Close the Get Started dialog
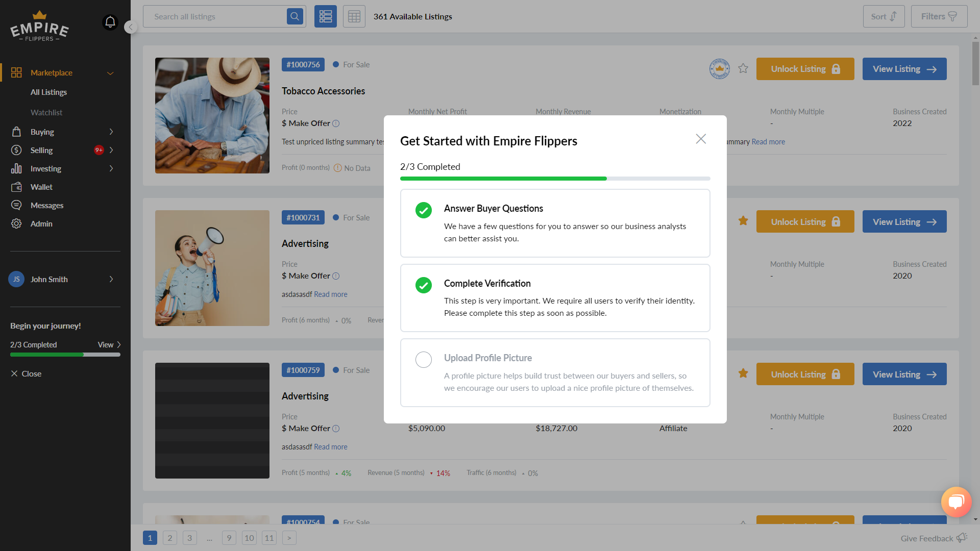 [x=701, y=139]
